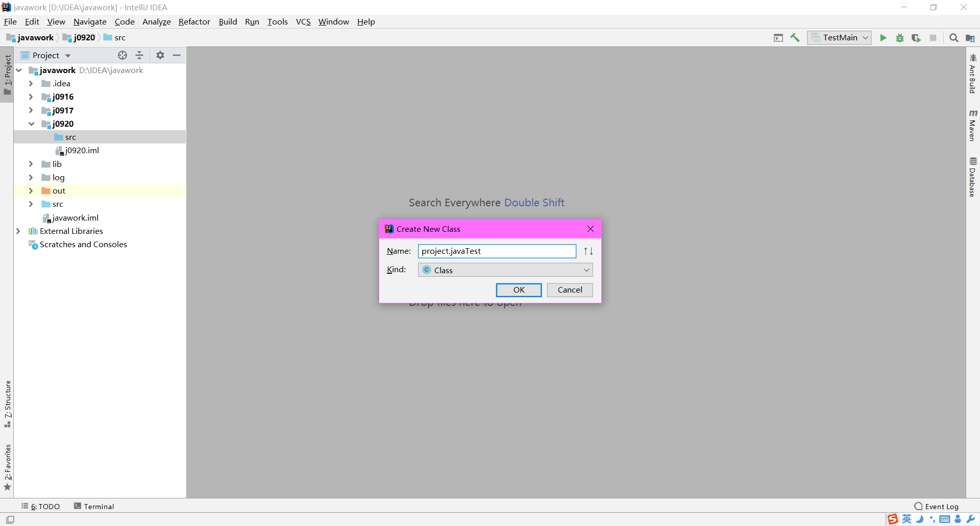This screenshot has width=980, height=526.
Task: Click the input language 英 tray icon
Action: coord(907,519)
